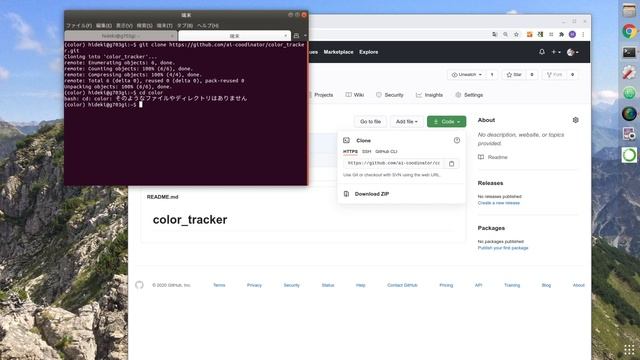Open the Unwatch dropdown on the repository
This screenshot has width=640, height=360.
coord(467,75)
